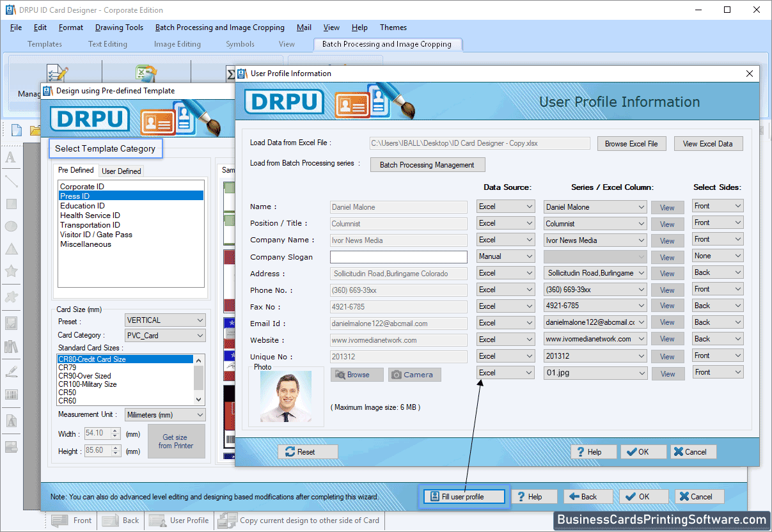
Task: Click Browse Excel File button
Action: [631, 144]
